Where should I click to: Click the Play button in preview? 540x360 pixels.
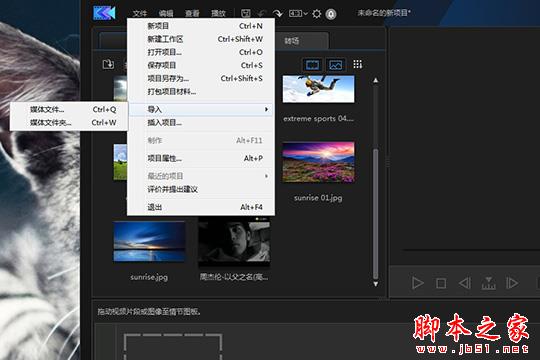[417, 283]
